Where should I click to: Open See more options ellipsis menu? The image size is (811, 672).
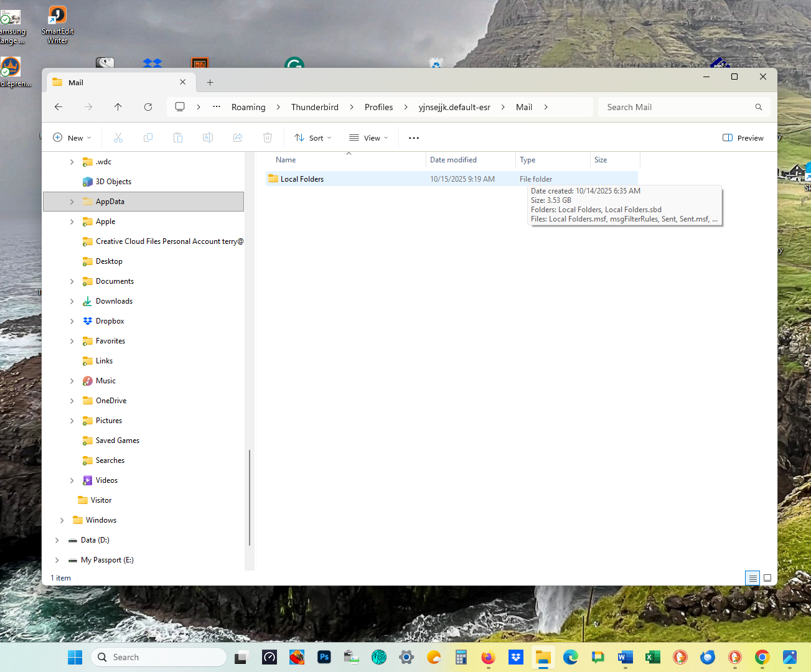click(414, 138)
